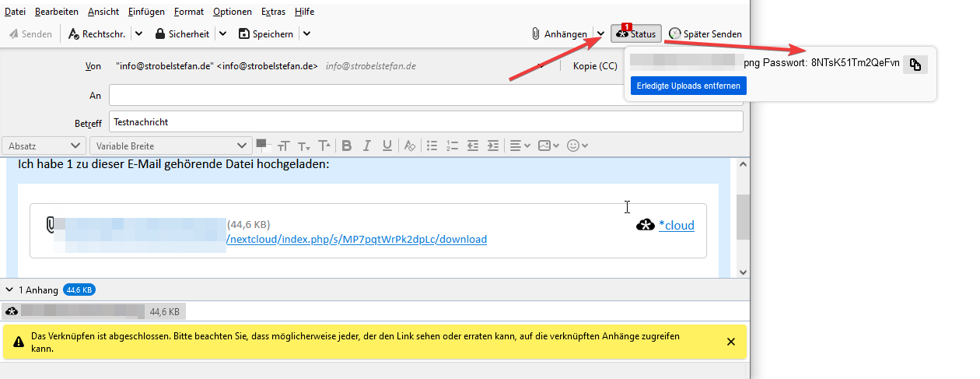Expand the Sicherheit dropdown arrow
This screenshot has height=379, width=980.
click(x=222, y=34)
